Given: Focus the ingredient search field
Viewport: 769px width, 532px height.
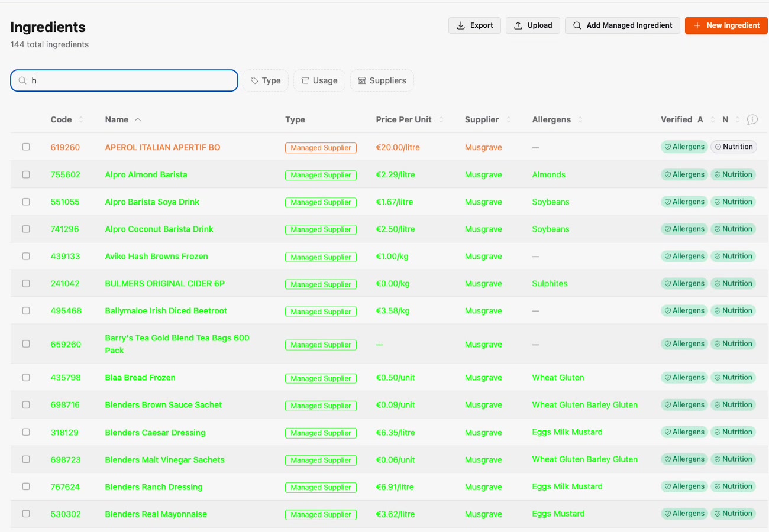Looking at the screenshot, I should pyautogui.click(x=124, y=80).
